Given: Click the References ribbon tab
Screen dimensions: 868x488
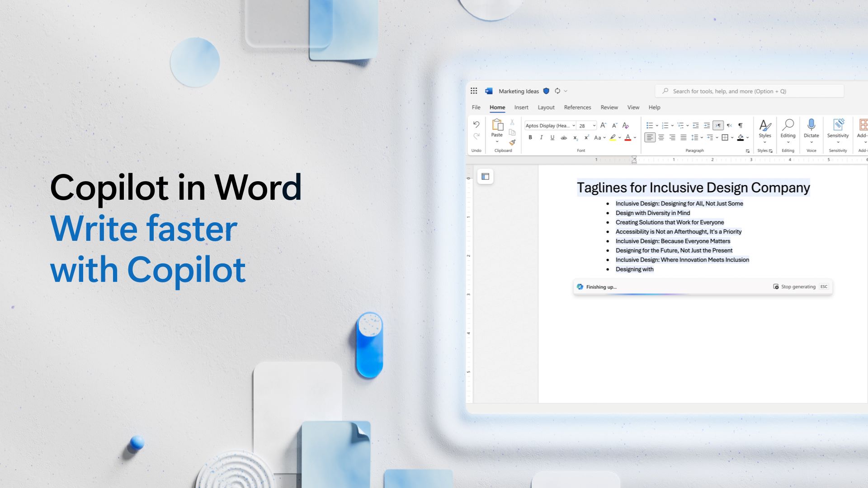Looking at the screenshot, I should 577,107.
